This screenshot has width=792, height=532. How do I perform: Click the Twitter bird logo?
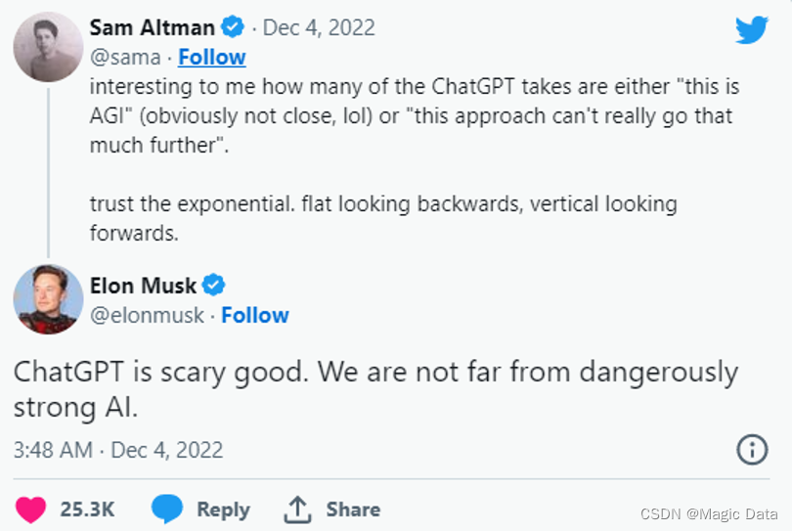tap(751, 30)
